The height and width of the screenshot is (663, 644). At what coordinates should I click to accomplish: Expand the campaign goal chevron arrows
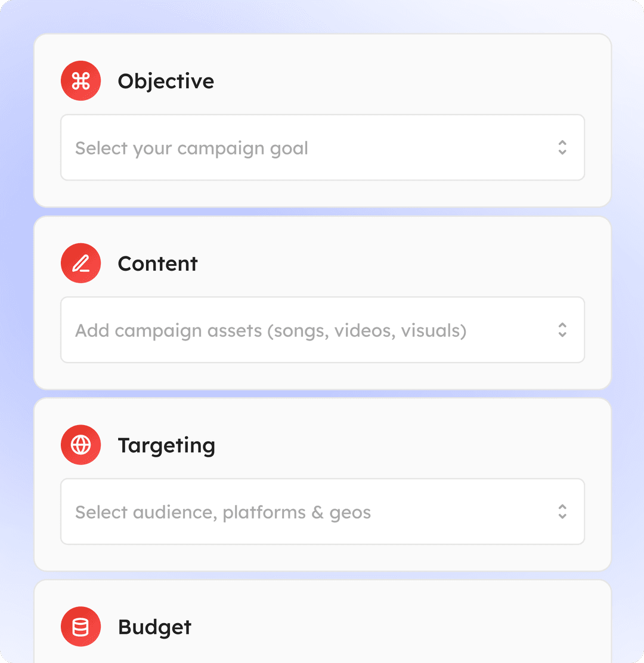coord(562,148)
